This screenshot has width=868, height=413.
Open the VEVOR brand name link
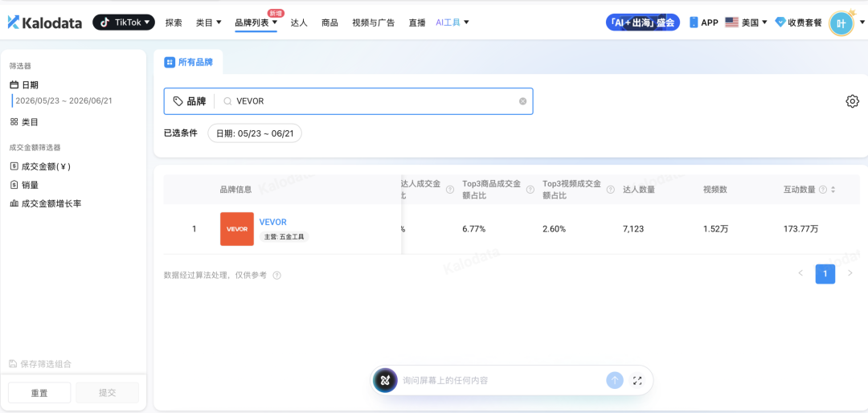click(273, 222)
